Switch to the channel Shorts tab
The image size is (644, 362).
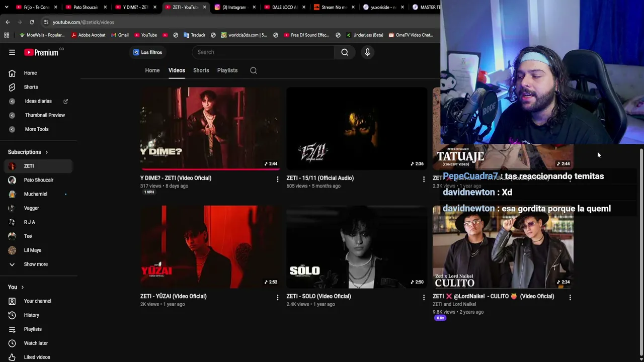tap(201, 70)
